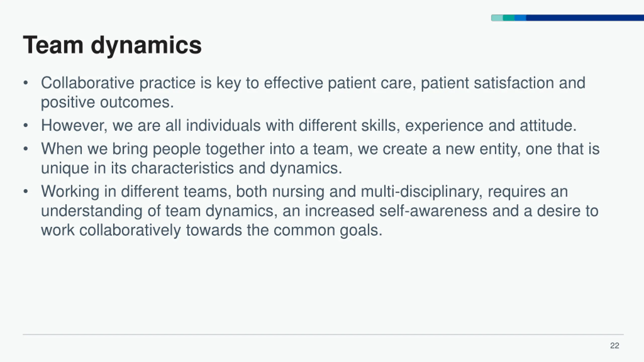Select the light teal segment of the header bar

tap(497, 18)
